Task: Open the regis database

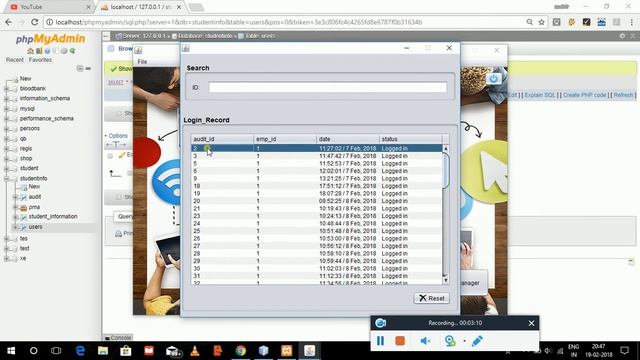Action: pyautogui.click(x=26, y=149)
